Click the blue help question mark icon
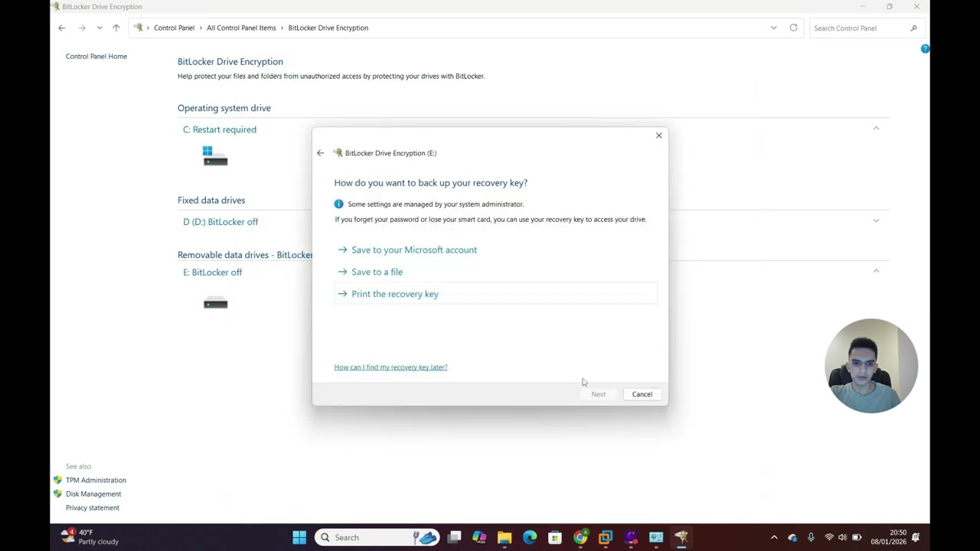This screenshot has height=551, width=980. coord(925,49)
